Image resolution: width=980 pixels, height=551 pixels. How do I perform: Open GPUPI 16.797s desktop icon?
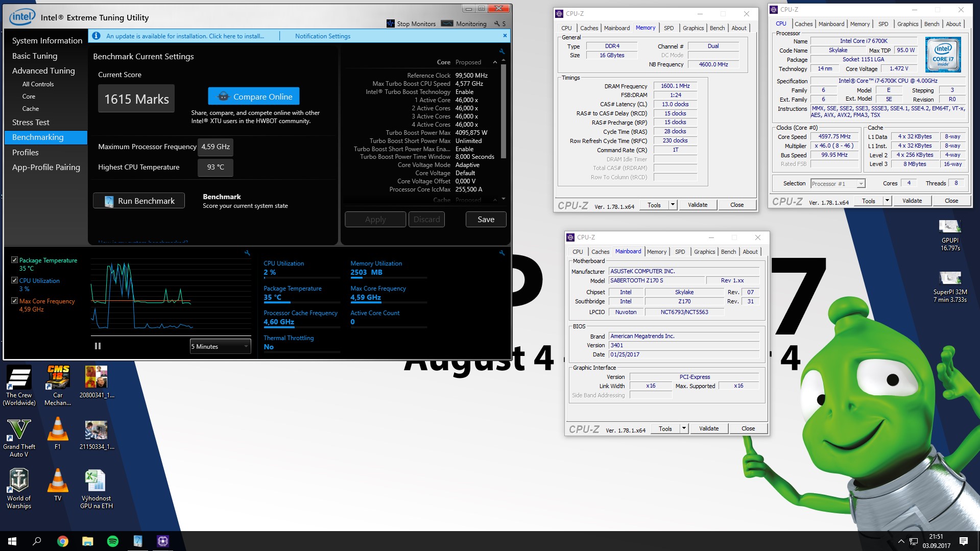[x=950, y=235]
